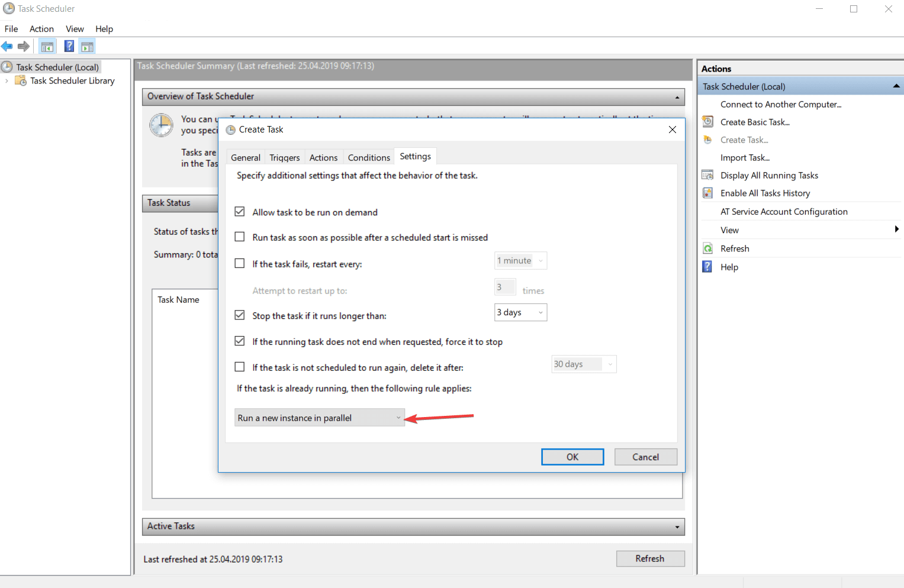Click OK in the Create Task dialog
Screen dimensions: 904x588
[572, 457]
